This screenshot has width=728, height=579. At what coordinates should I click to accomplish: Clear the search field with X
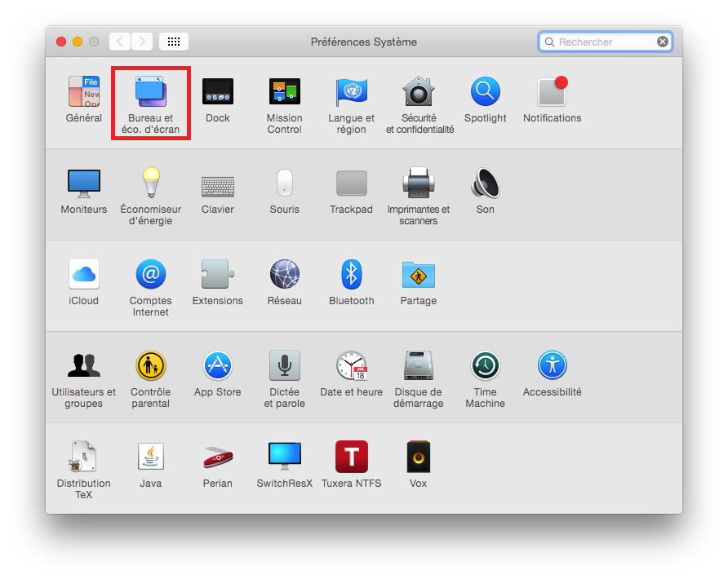pos(663,42)
